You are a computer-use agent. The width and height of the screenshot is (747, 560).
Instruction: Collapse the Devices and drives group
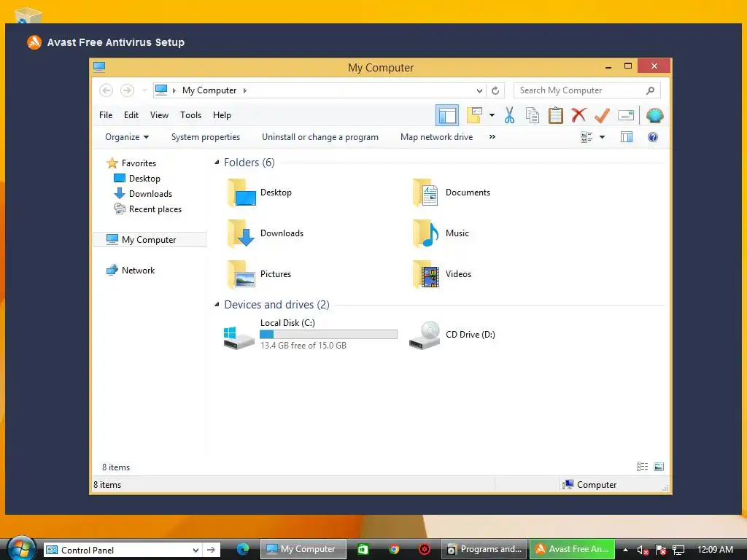(x=217, y=304)
